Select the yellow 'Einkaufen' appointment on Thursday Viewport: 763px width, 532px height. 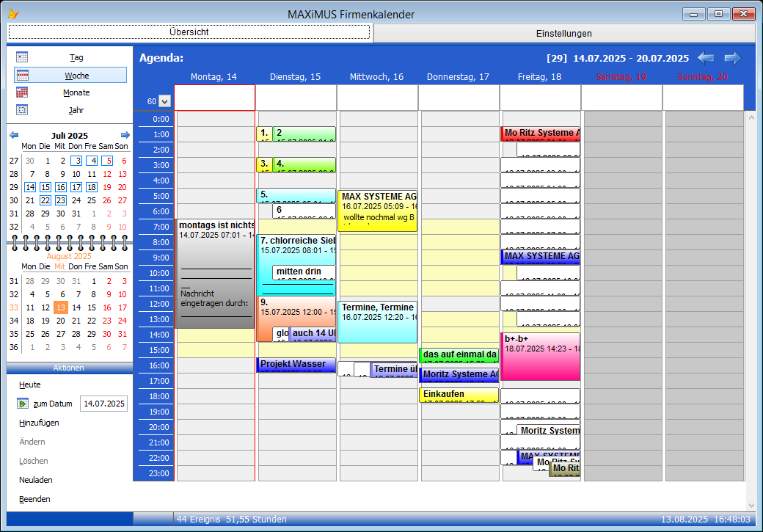[459, 395]
